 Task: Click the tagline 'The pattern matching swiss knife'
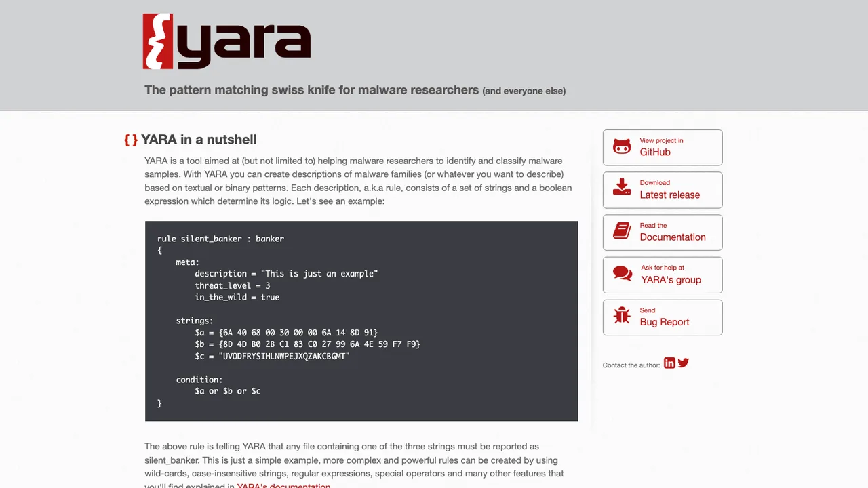(x=311, y=90)
